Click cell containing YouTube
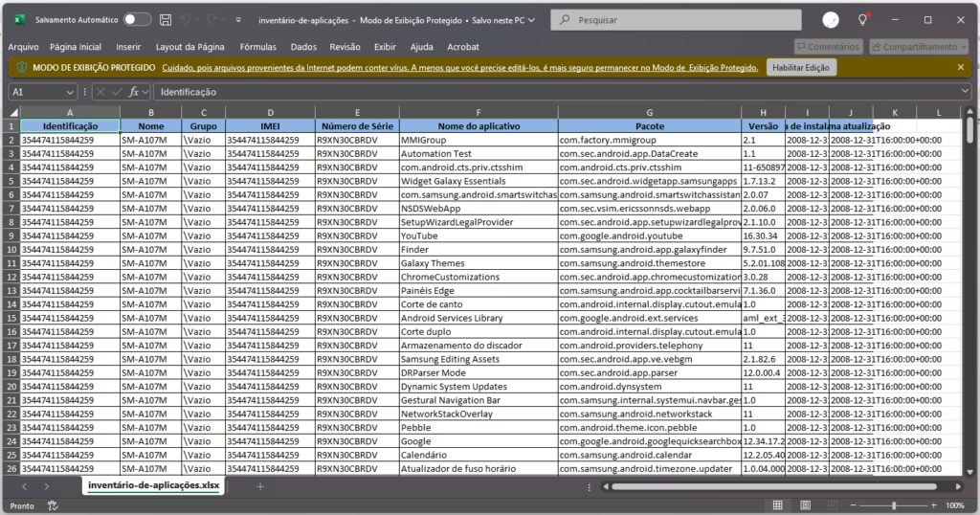The image size is (980, 515). point(479,235)
